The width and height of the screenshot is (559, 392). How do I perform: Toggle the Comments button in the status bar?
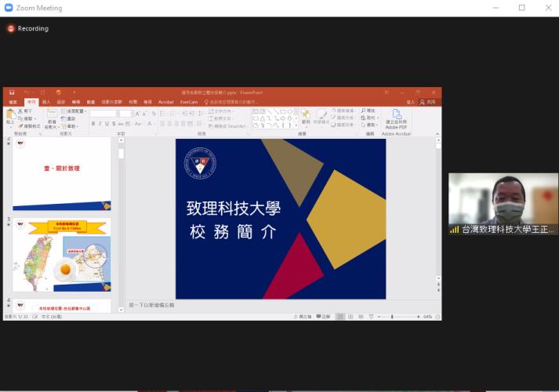[323, 317]
